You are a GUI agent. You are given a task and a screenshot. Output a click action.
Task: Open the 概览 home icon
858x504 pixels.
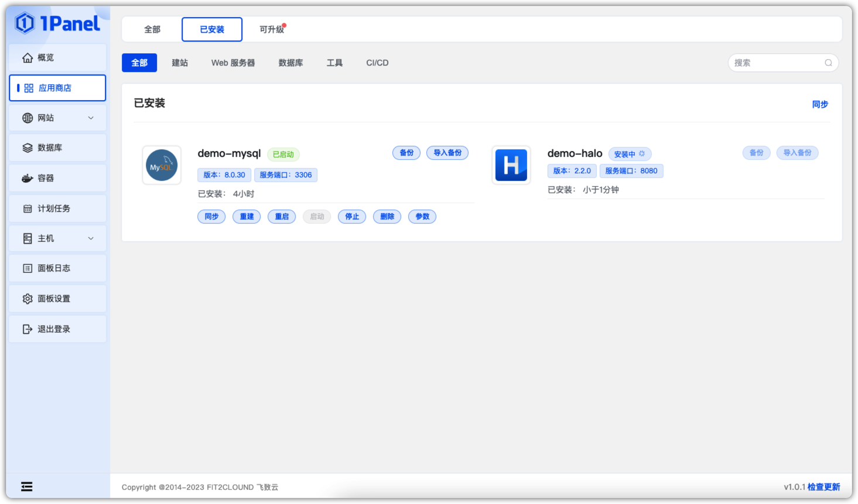(28, 57)
